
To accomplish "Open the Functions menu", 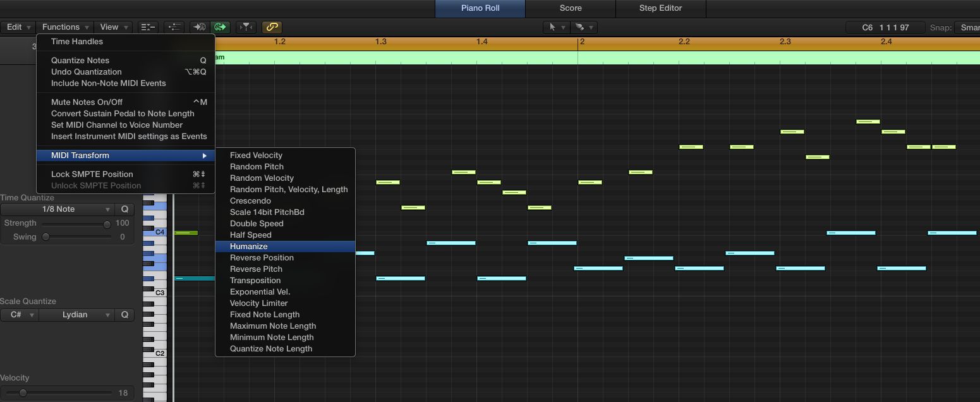I will pyautogui.click(x=65, y=27).
